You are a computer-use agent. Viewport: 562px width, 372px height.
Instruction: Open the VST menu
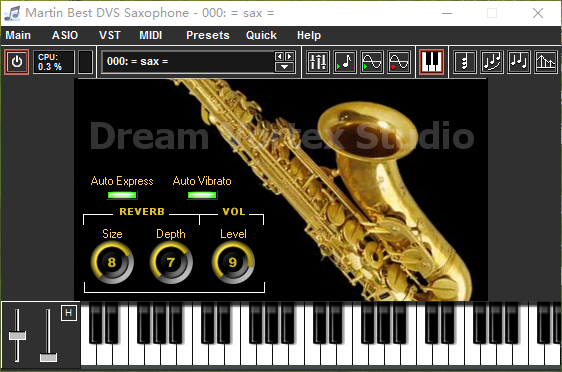point(110,35)
